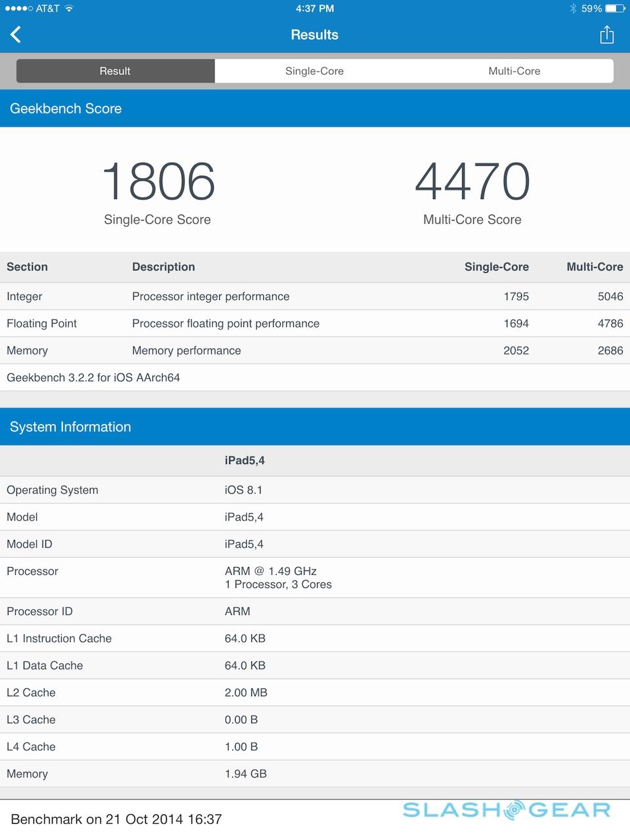Tap the AT&T signal strength dots
Viewport: 630px width, 840px height.
click(18, 9)
